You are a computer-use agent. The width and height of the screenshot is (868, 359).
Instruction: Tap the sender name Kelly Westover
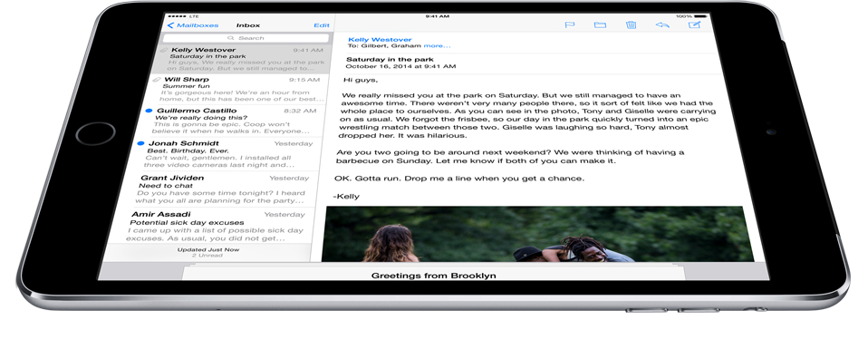380,39
